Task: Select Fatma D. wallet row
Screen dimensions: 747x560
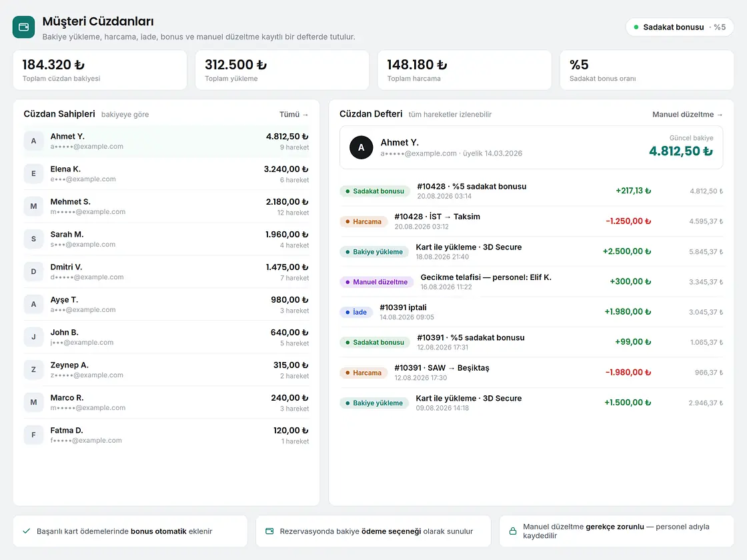Action: click(x=166, y=435)
